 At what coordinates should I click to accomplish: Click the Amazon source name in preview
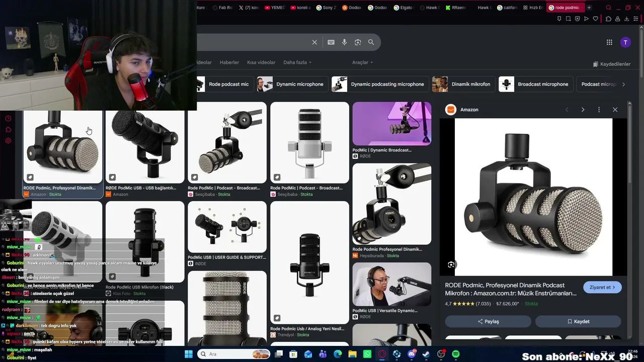tap(469, 110)
